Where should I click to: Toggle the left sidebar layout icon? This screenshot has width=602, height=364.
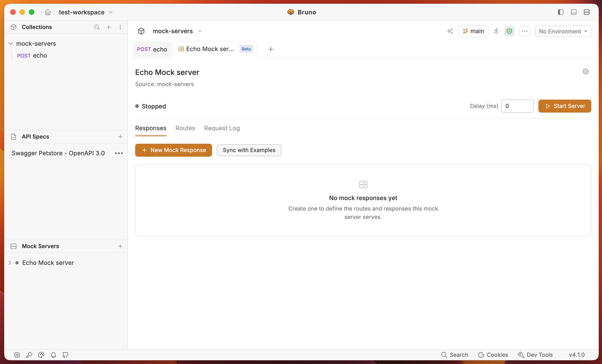[x=560, y=12]
